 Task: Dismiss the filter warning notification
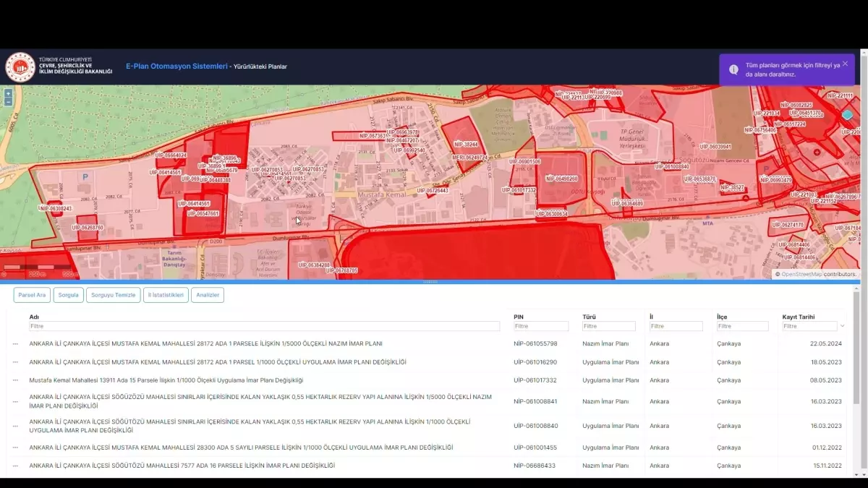point(846,63)
